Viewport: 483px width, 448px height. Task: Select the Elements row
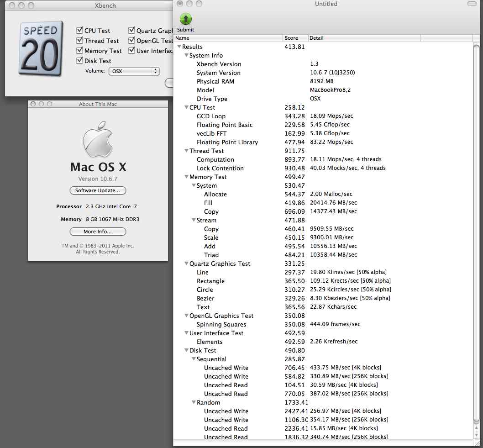click(323, 342)
